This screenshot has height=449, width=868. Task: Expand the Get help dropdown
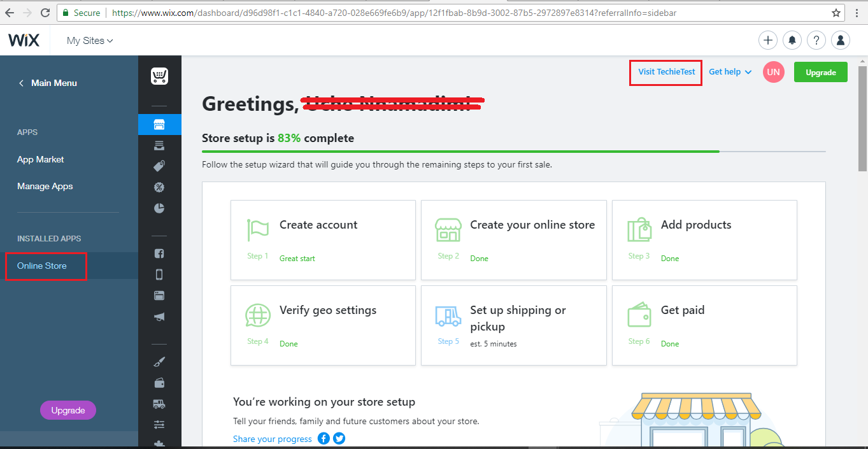(730, 72)
